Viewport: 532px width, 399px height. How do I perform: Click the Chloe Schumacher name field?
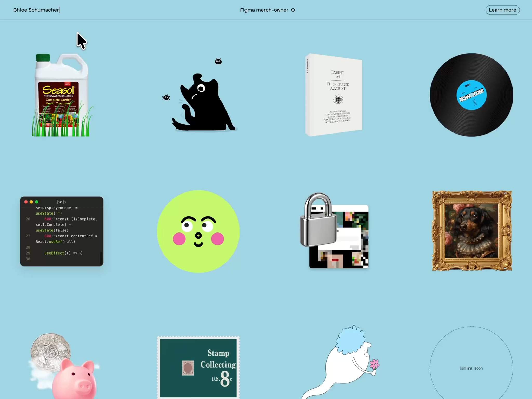[36, 10]
